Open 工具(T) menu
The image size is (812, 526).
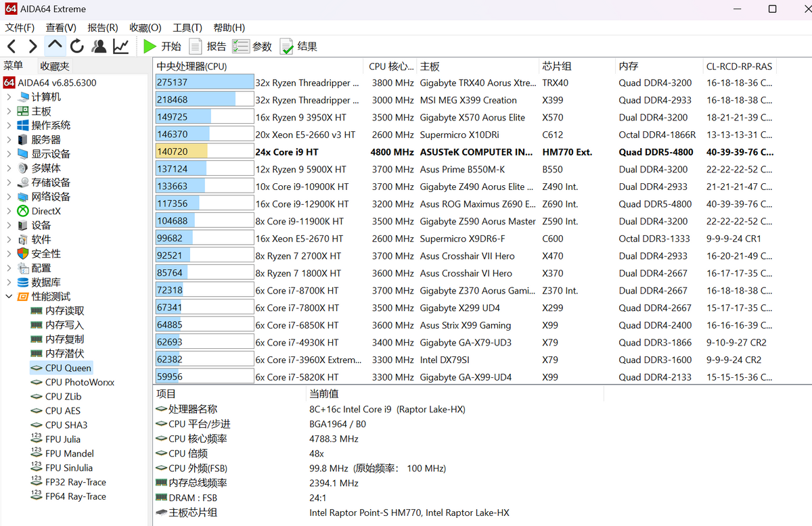point(187,28)
